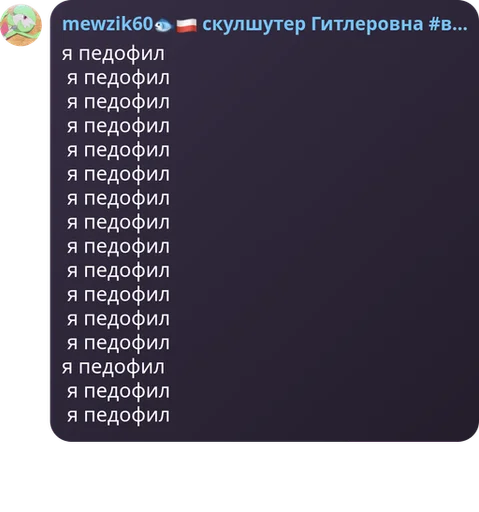Image resolution: width=479 pixels, height=512 pixels.
Task: Click the word Гитлеровна in the sender name
Action: (367, 24)
